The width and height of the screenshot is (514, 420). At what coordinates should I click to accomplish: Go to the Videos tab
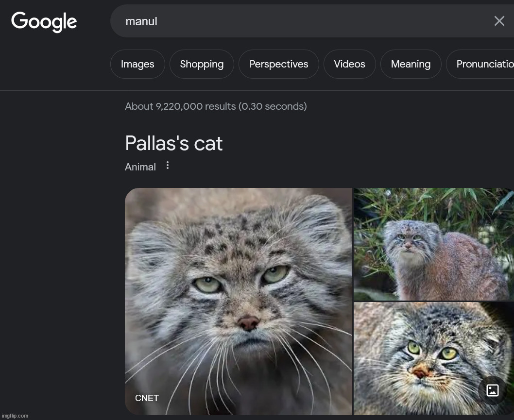coord(349,64)
